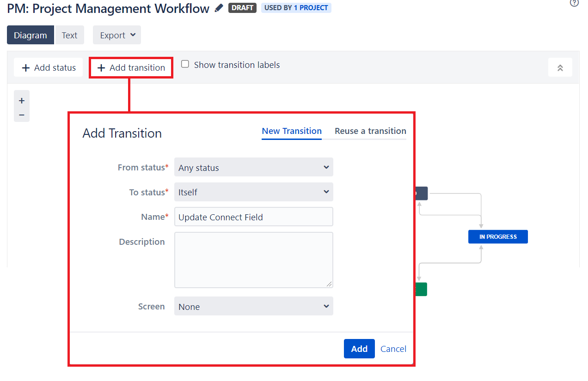Viewport: 588px width, 381px height.
Task: Enable the Show transition labels checkbox
Action: (185, 64)
